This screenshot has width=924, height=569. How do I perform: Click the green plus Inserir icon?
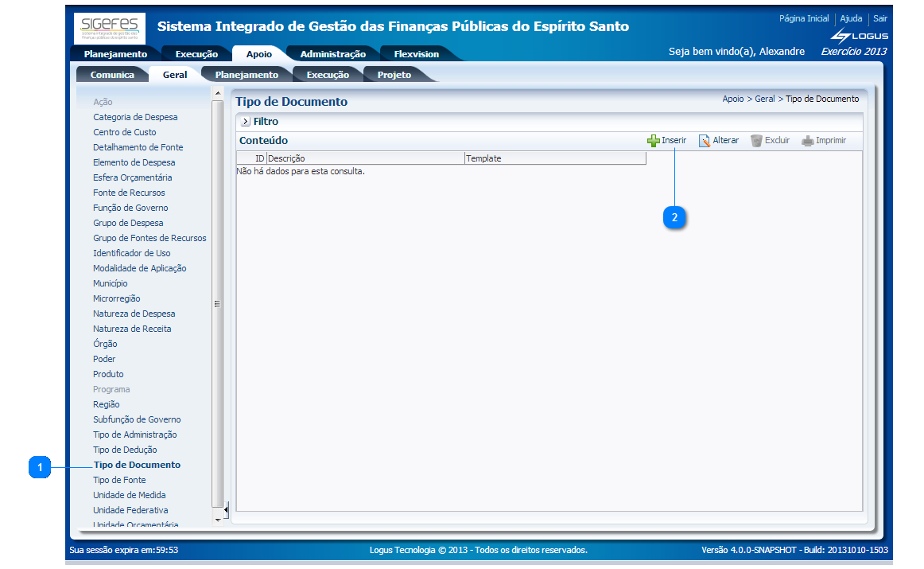tap(653, 141)
